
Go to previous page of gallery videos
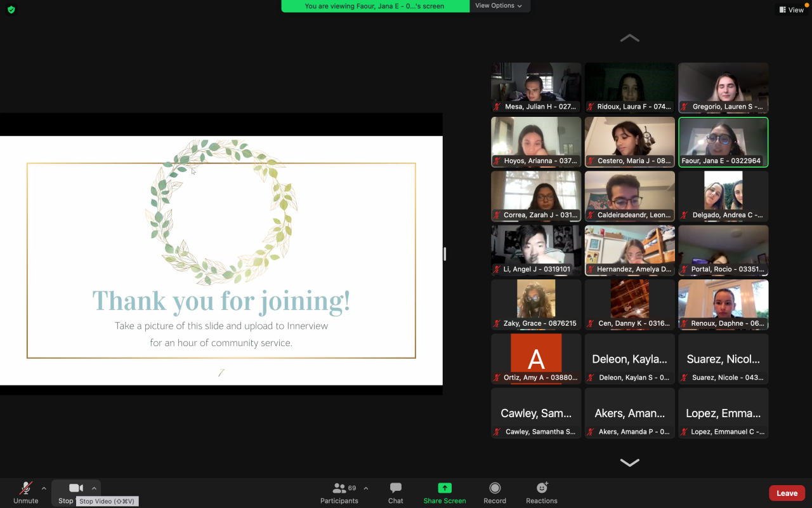(629, 38)
